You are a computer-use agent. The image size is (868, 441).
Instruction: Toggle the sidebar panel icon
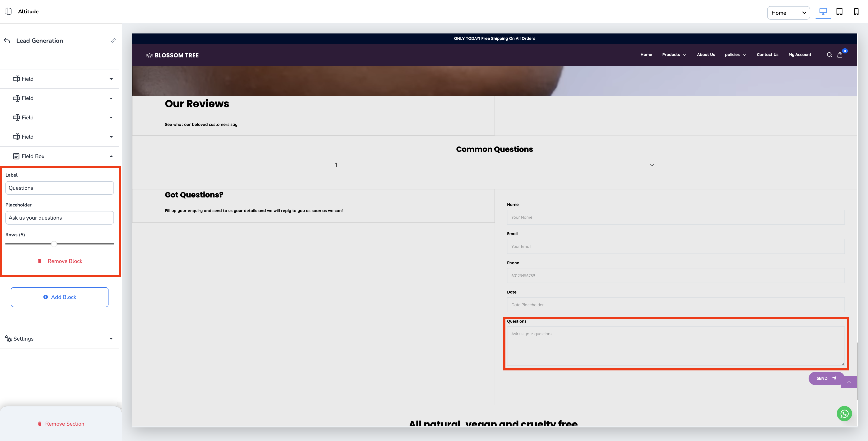pyautogui.click(x=8, y=12)
